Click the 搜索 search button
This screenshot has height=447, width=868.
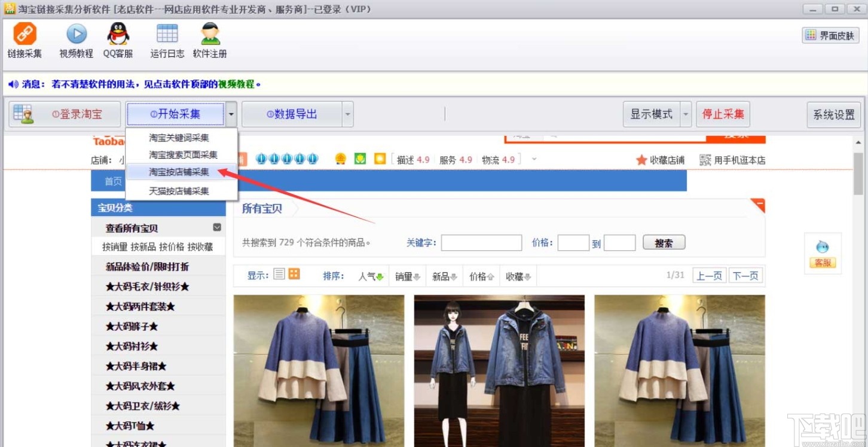coord(664,242)
